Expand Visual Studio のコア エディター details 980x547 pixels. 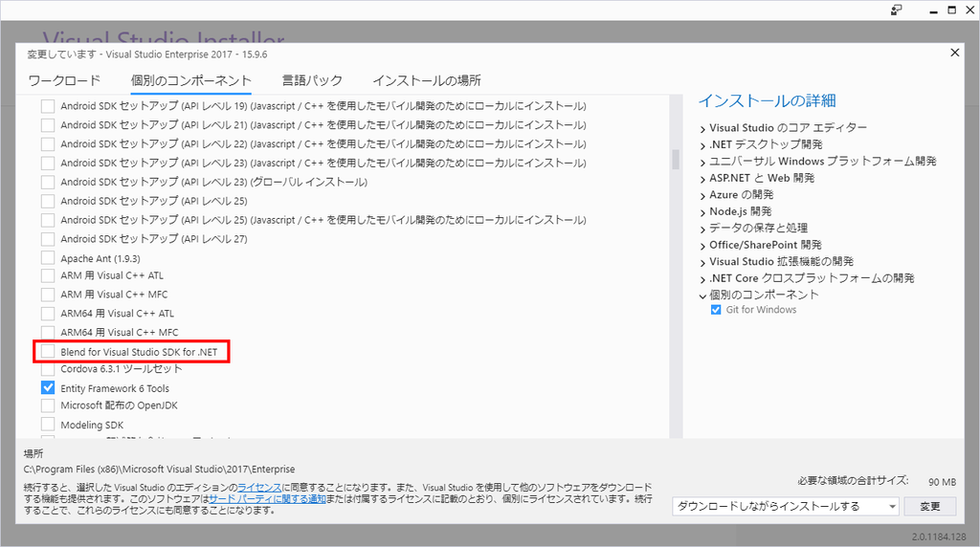tap(702, 129)
